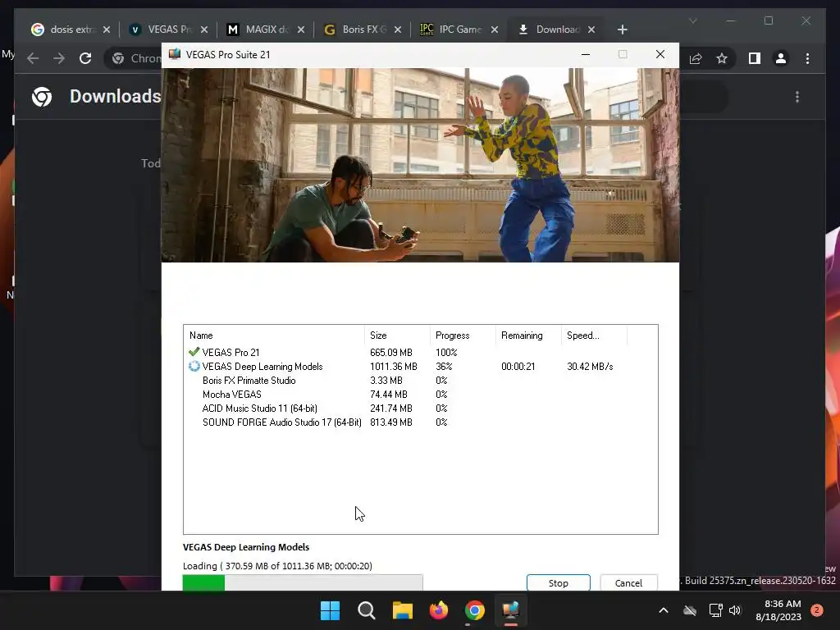The image size is (840, 630).
Task: Click the Stop button in VEGAS installer
Action: (558, 583)
